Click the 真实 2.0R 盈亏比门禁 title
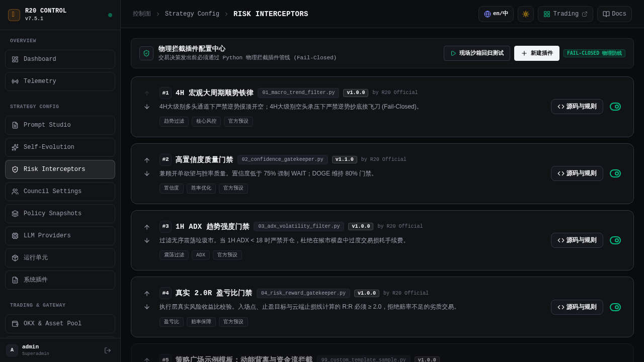The width and height of the screenshot is (644, 362). tap(214, 293)
